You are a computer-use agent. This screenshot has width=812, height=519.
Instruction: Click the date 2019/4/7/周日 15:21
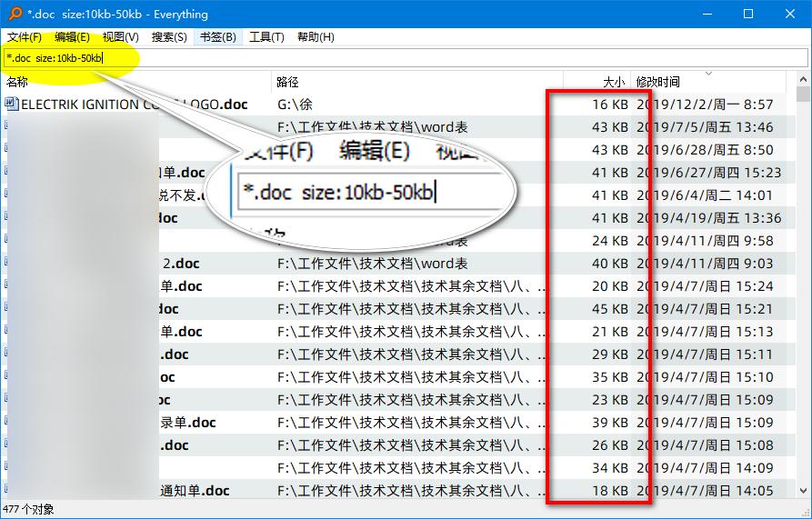[705, 309]
